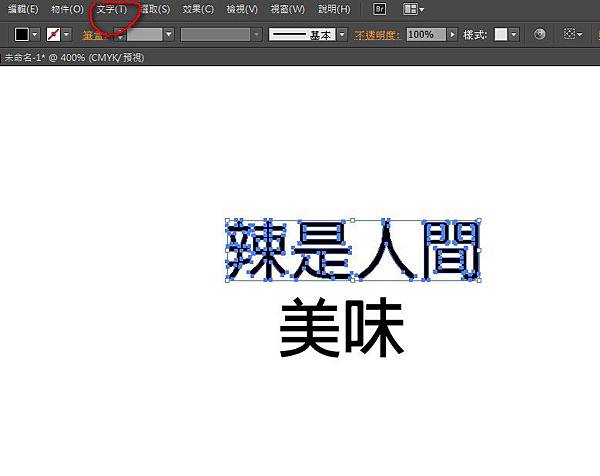Open the 說明(H) menu
This screenshot has width=600, height=476.
pyautogui.click(x=334, y=9)
